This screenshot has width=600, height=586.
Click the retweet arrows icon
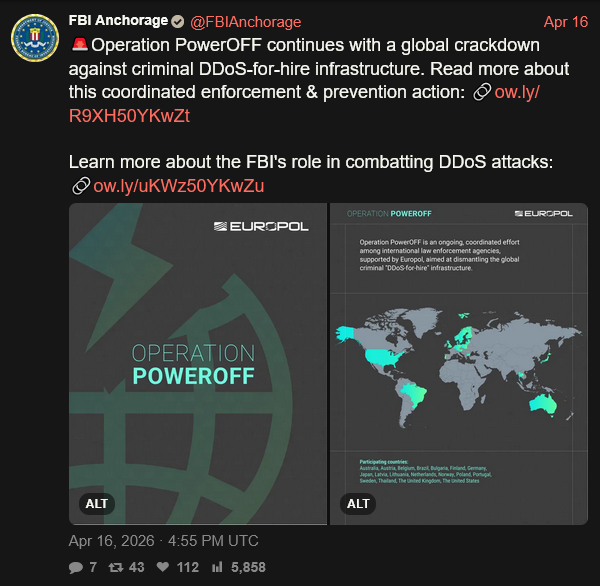point(116,567)
